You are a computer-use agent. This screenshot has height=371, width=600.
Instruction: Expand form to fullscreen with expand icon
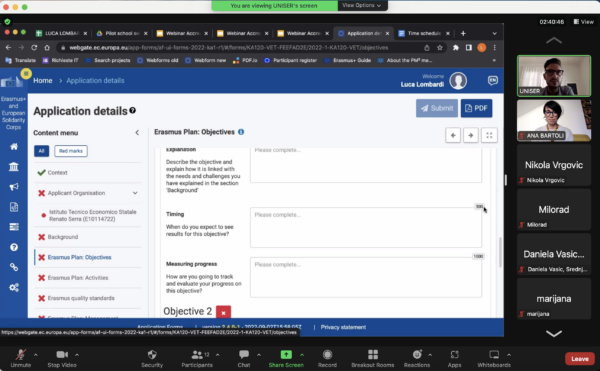pos(489,135)
